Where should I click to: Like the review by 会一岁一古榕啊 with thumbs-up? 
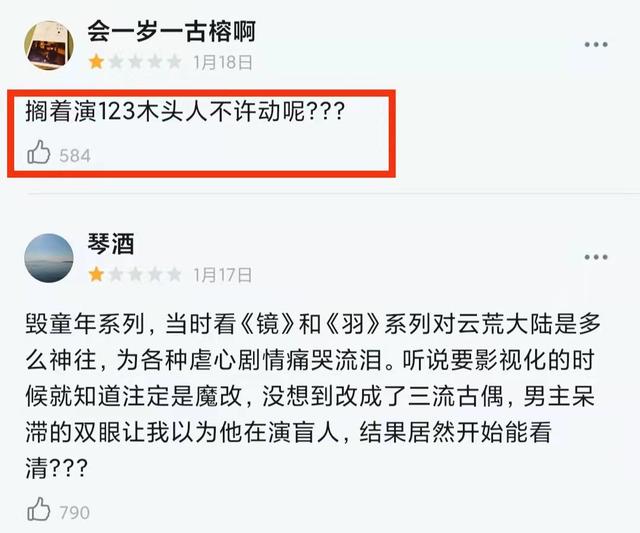point(38,152)
